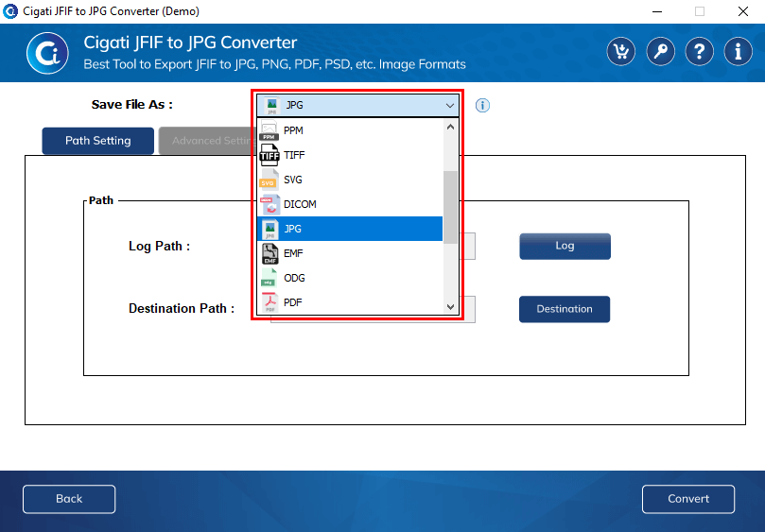Screen dimensions: 765x532
Task: Choose SVG from the format list
Action: (x=350, y=180)
